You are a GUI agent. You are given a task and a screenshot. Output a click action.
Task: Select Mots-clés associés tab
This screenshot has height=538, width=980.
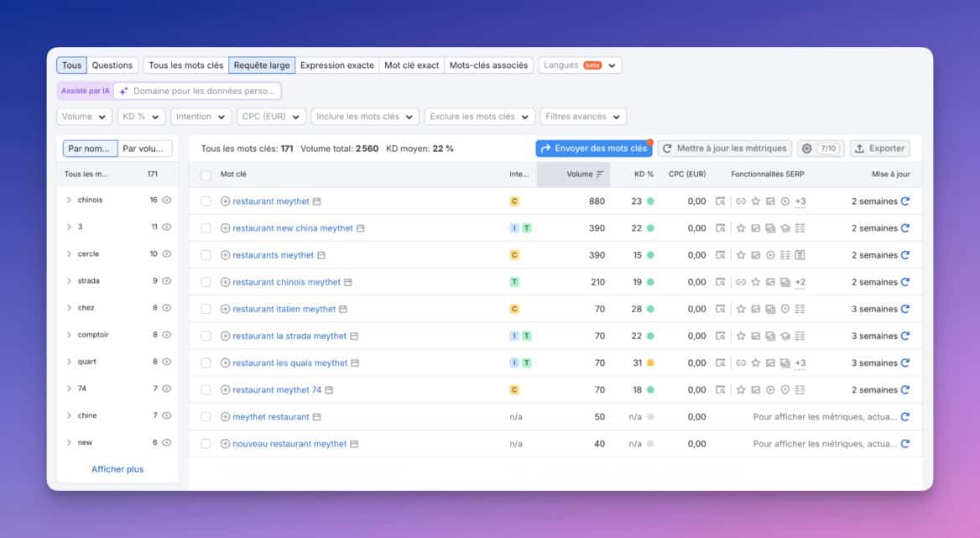tap(488, 65)
